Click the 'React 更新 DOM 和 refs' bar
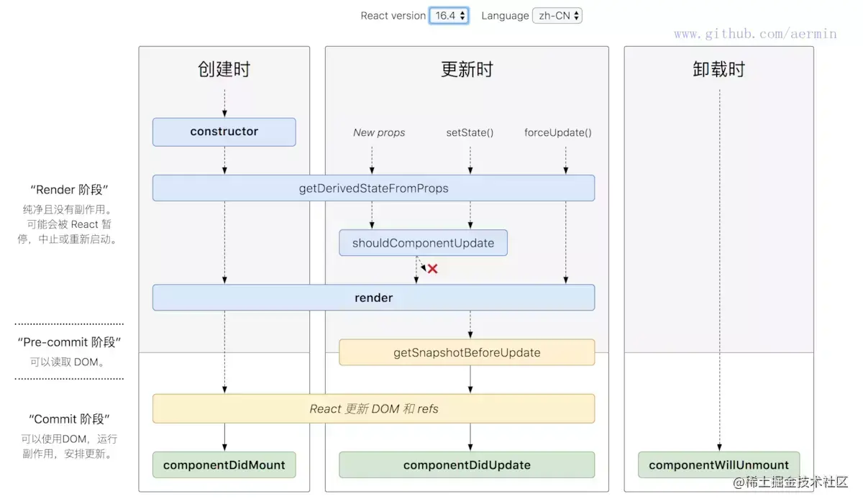The width and height of the screenshot is (863, 504). pos(373,408)
